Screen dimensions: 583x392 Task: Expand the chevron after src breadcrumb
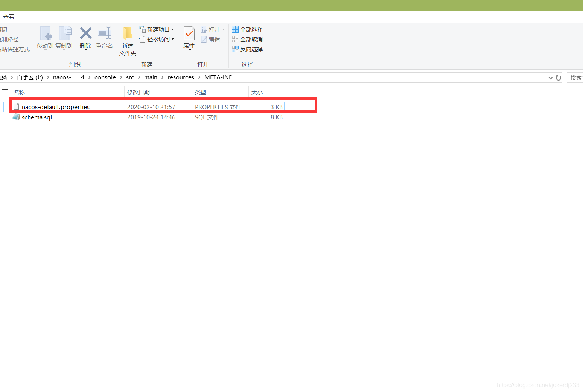coord(139,77)
